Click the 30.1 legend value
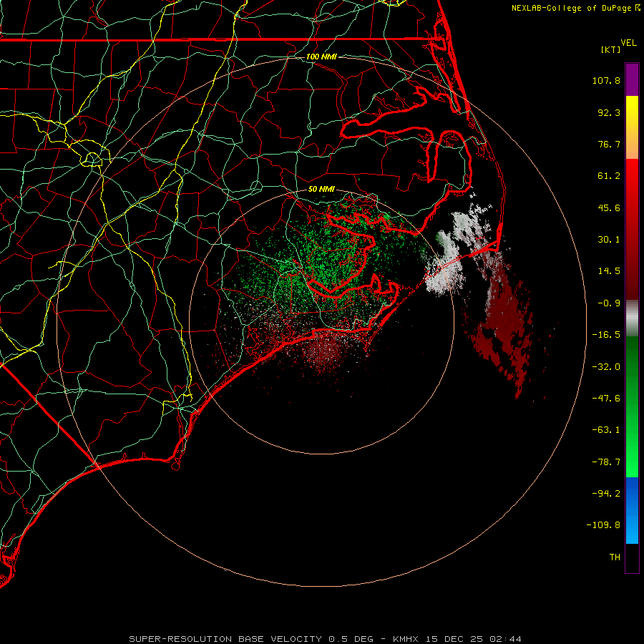This screenshot has height=644, width=644. coord(609,240)
